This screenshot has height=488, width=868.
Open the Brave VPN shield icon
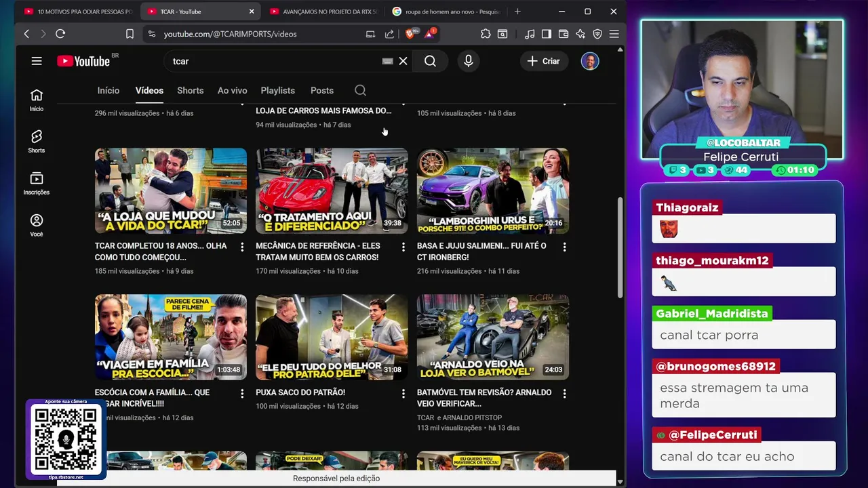coord(597,34)
